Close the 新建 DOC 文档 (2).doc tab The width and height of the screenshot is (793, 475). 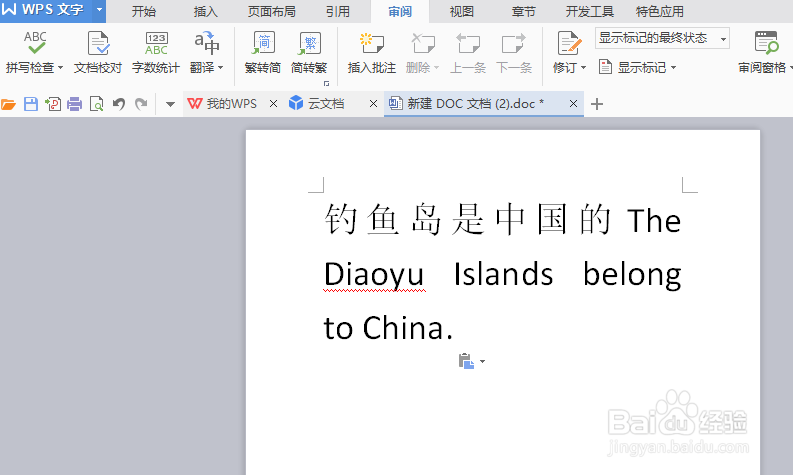click(573, 104)
